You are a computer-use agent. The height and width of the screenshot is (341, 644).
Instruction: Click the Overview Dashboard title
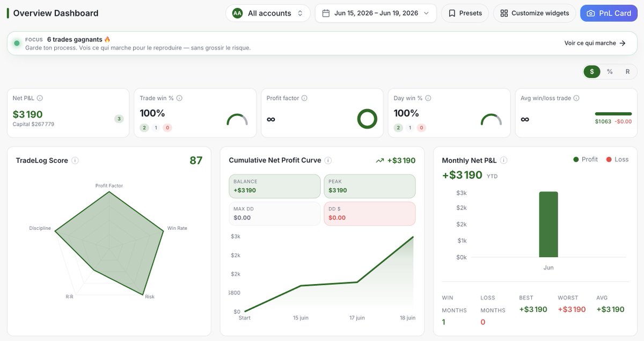coord(56,13)
